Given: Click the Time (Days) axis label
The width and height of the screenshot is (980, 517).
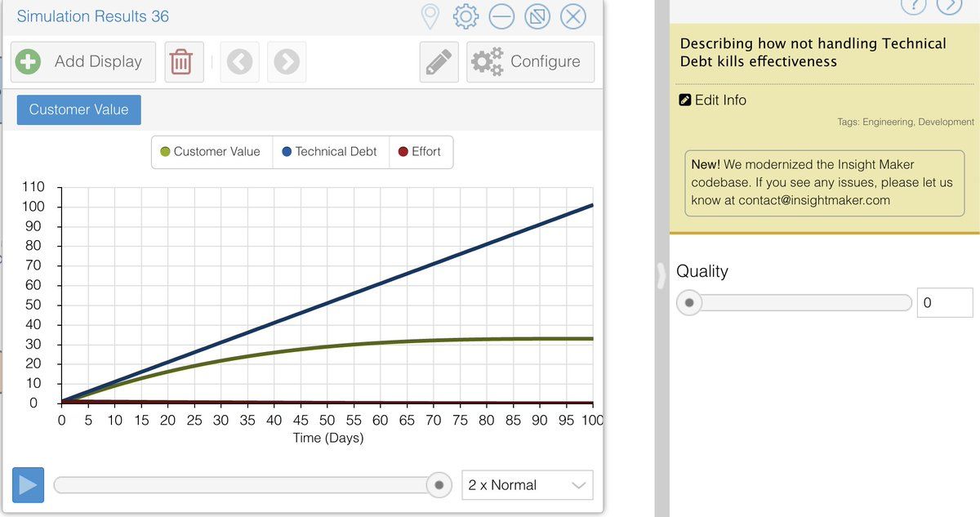Looking at the screenshot, I should coord(328,439).
